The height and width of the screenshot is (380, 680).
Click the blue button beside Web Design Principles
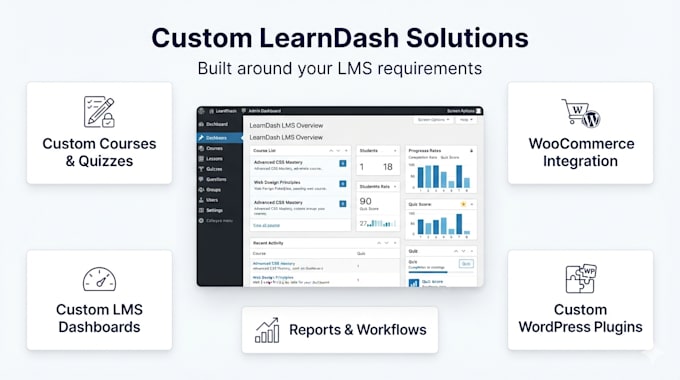pos(343,184)
